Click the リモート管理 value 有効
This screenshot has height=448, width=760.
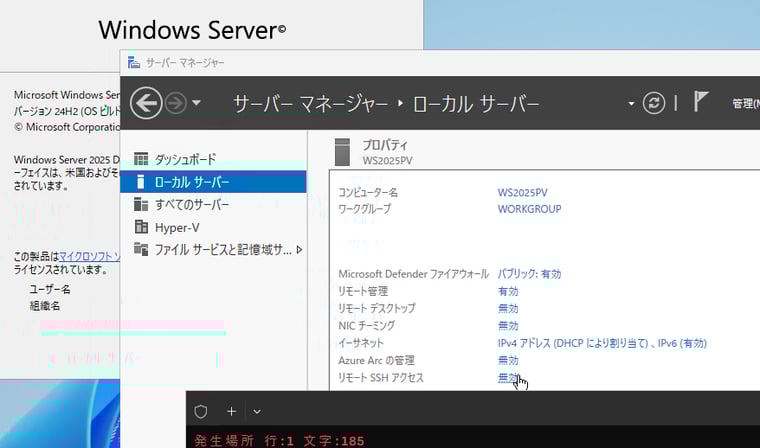pyautogui.click(x=508, y=291)
